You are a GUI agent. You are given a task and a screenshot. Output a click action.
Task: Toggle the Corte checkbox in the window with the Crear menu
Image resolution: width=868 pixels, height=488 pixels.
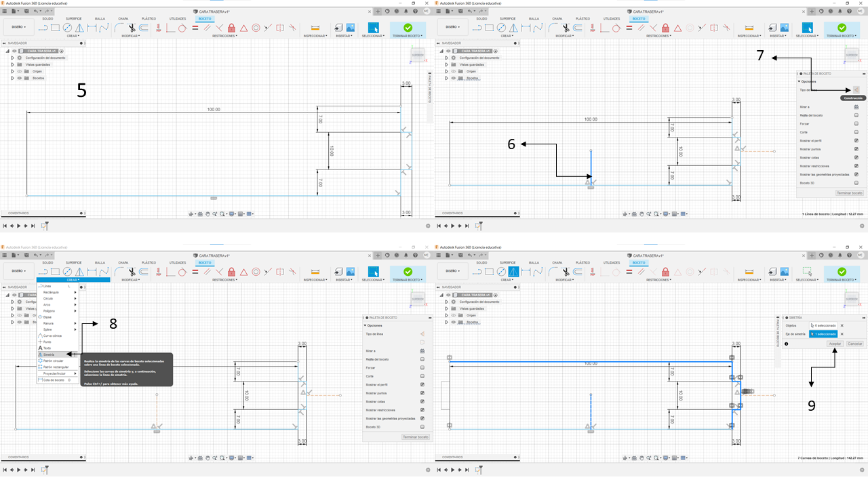[422, 376]
